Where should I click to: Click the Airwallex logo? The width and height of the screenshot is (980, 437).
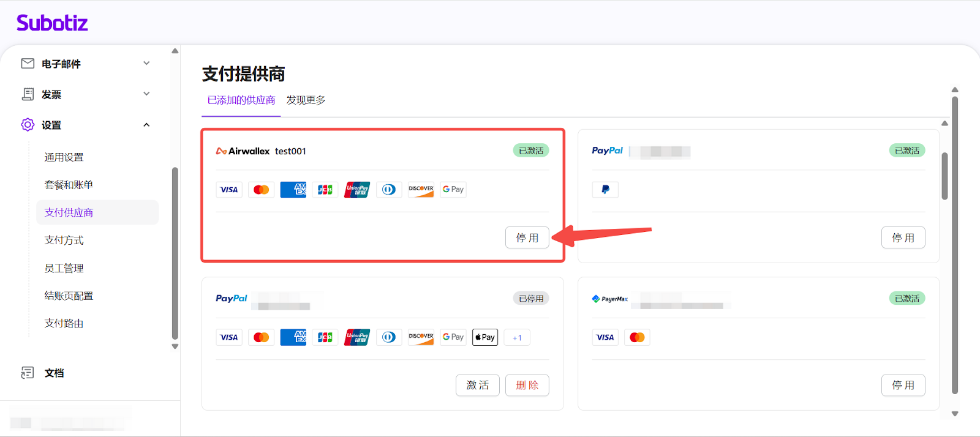click(243, 151)
